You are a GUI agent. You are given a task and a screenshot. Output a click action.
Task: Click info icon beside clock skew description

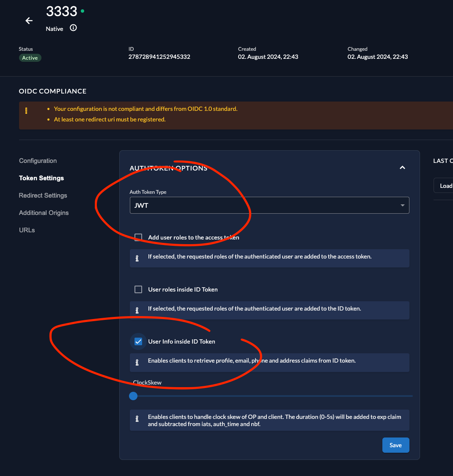(137, 419)
